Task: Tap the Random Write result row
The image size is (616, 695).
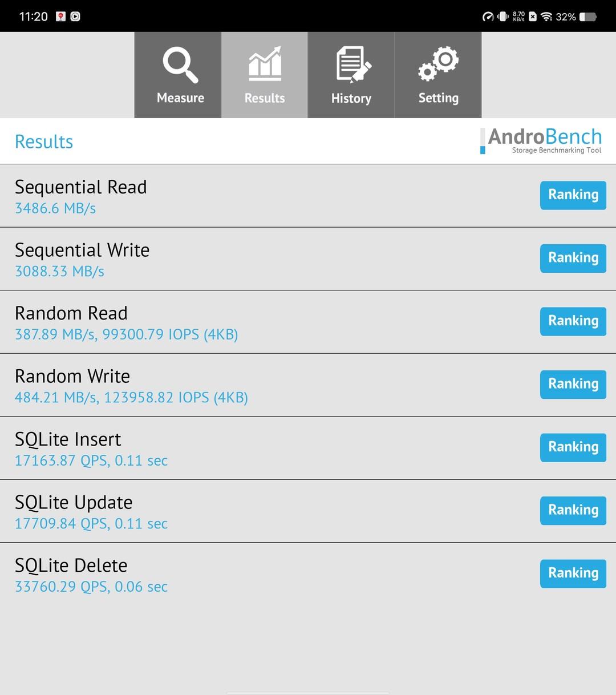Action: [x=228, y=385]
